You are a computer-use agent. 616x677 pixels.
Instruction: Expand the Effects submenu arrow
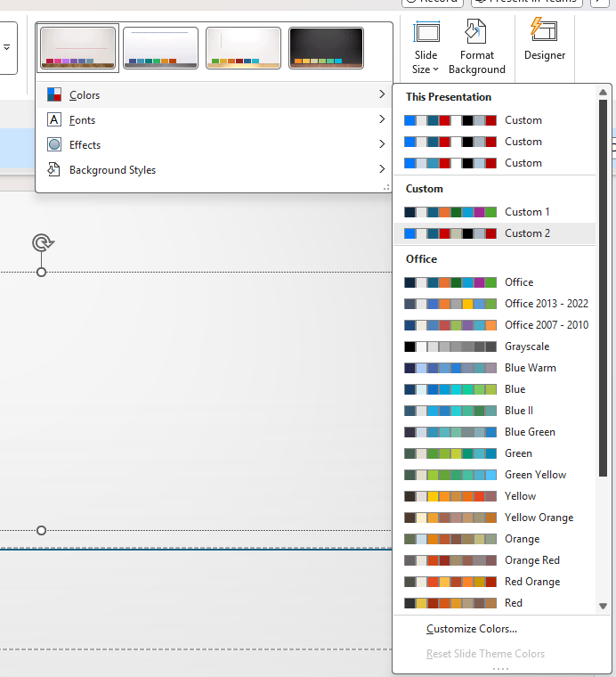pos(382,144)
